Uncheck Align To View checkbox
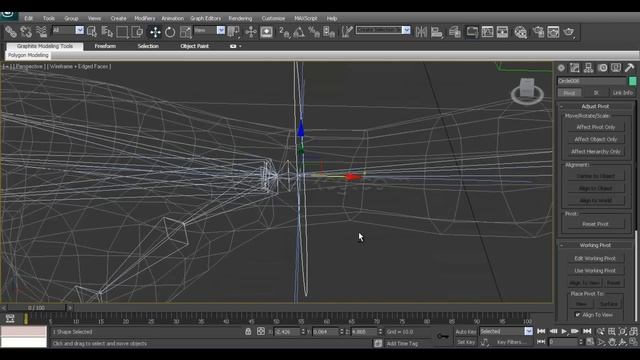Image resolution: width=640 pixels, height=360 pixels. (577, 315)
